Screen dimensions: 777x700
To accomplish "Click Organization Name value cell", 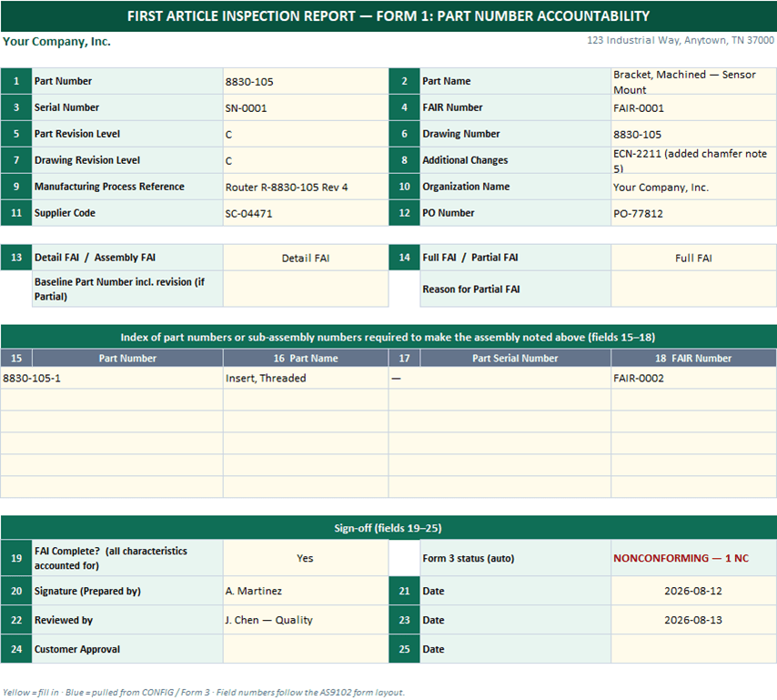I will tap(693, 187).
